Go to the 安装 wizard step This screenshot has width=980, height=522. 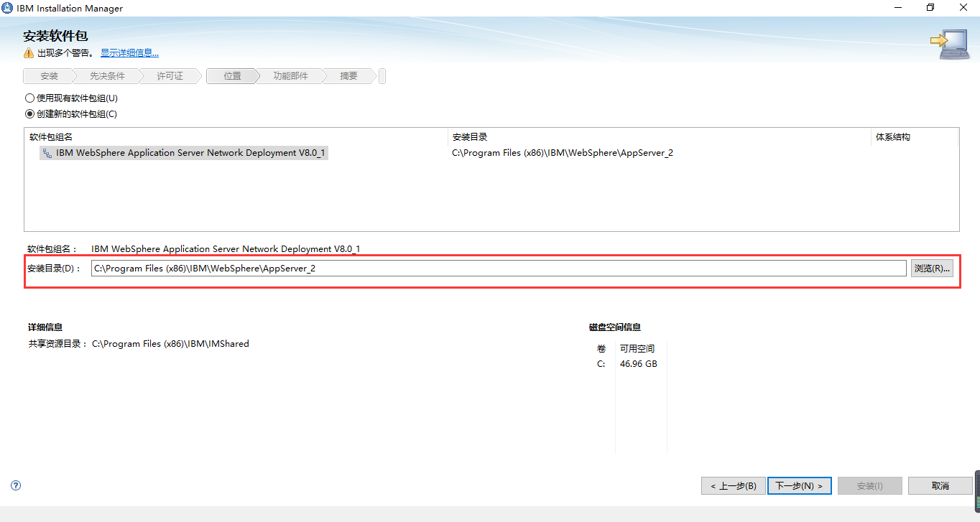[x=49, y=76]
